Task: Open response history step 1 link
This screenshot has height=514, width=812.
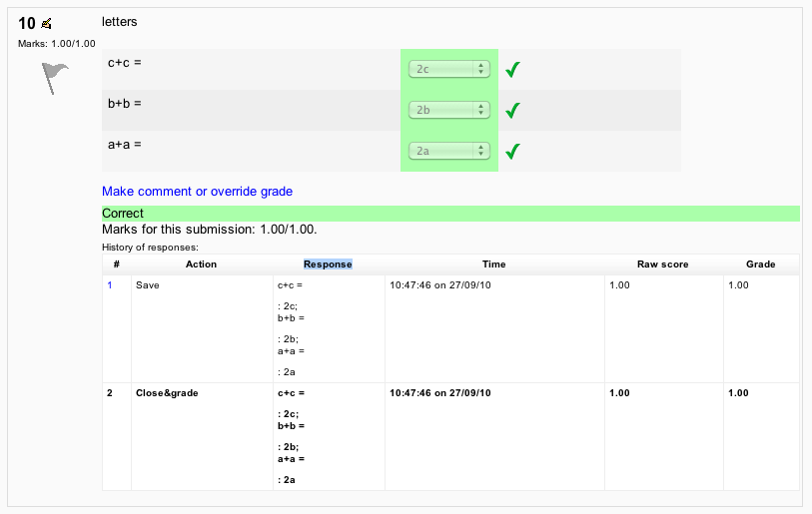Action: tap(109, 285)
